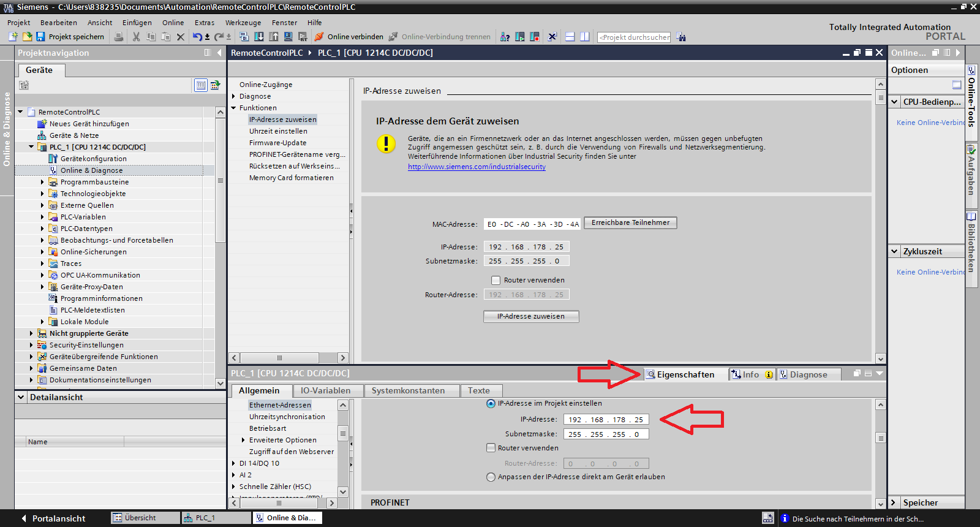Open the Projekt menu

pyautogui.click(x=18, y=23)
